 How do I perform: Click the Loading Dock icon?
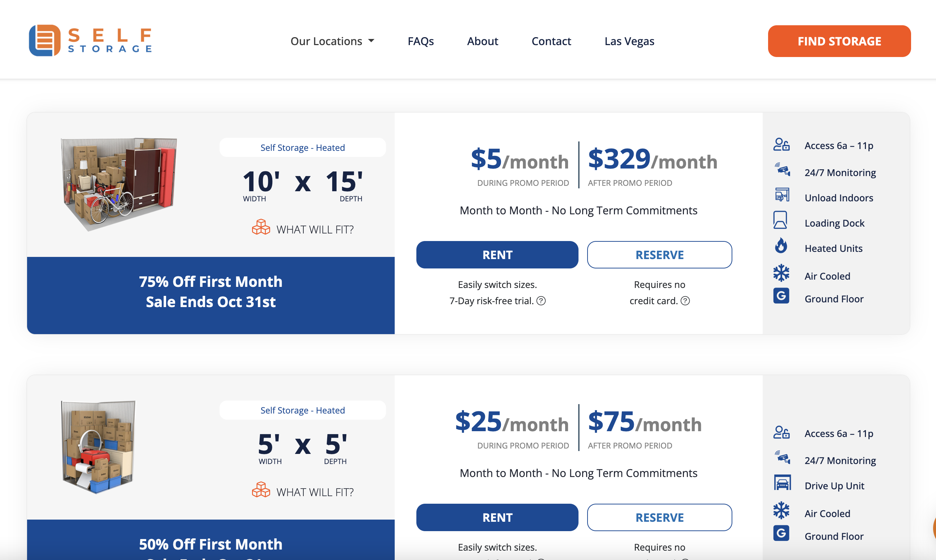point(780,220)
